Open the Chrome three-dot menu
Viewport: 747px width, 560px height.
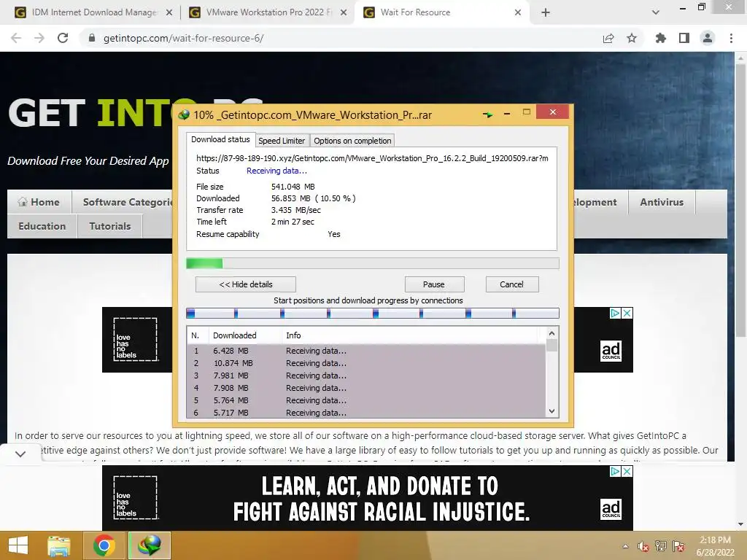coord(731,38)
